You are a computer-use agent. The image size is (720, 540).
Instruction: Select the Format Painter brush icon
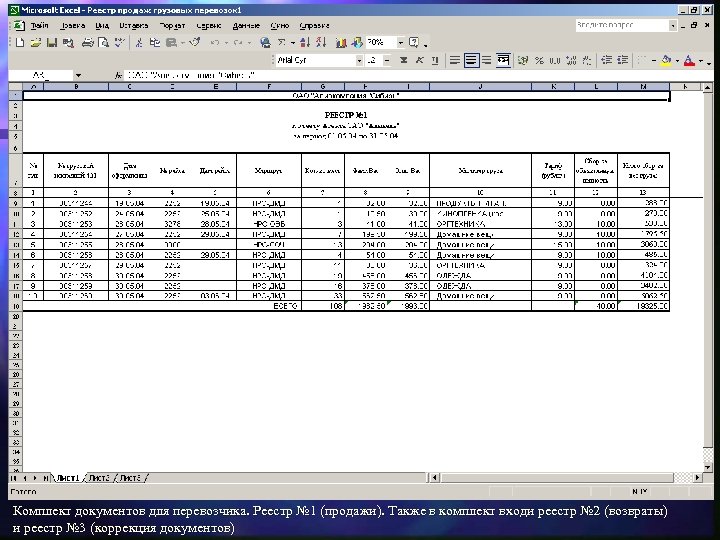point(195,43)
